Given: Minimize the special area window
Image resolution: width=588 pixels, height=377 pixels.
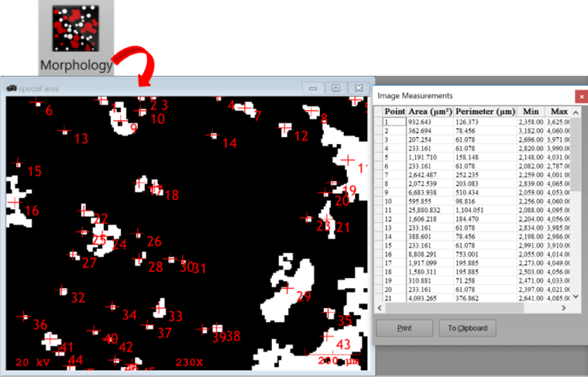Looking at the screenshot, I should click(x=312, y=88).
